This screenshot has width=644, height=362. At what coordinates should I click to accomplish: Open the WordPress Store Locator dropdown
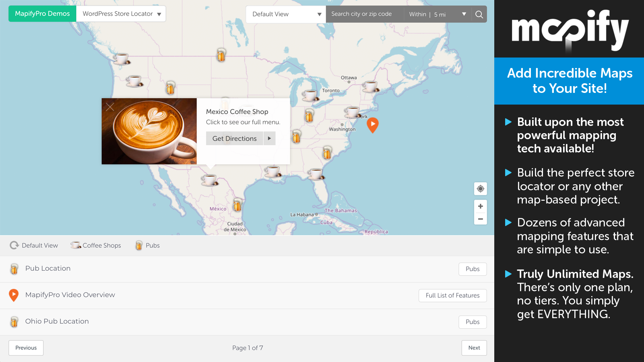pyautogui.click(x=121, y=14)
